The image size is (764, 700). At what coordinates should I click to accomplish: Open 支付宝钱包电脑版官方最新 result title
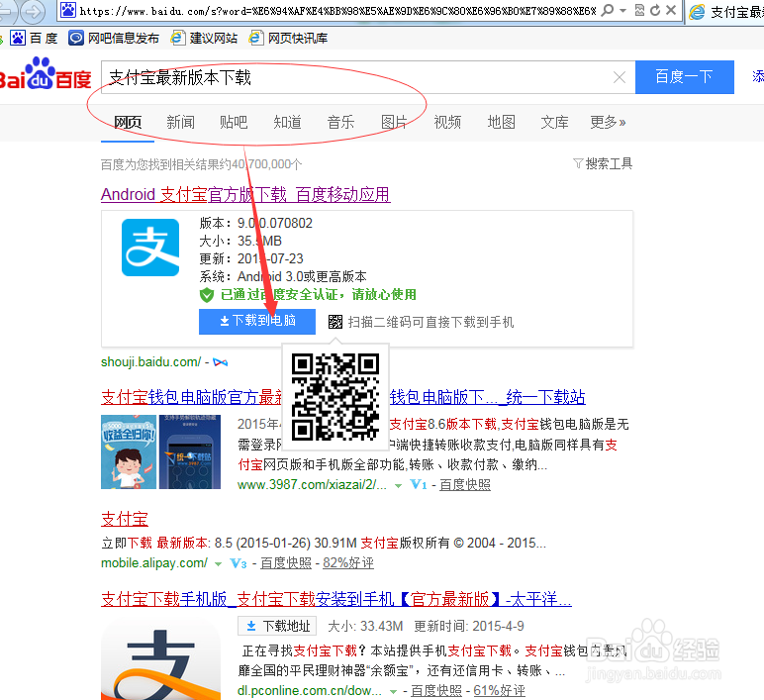click(191, 397)
